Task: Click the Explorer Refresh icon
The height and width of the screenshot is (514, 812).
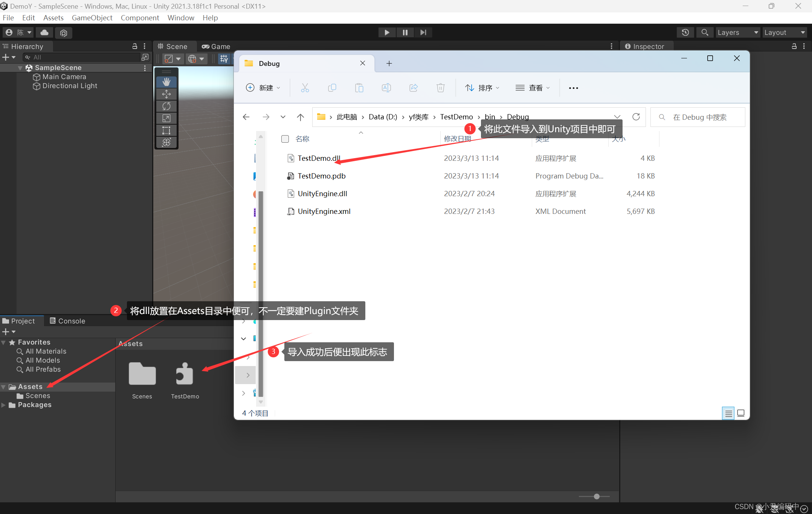Action: [636, 117]
